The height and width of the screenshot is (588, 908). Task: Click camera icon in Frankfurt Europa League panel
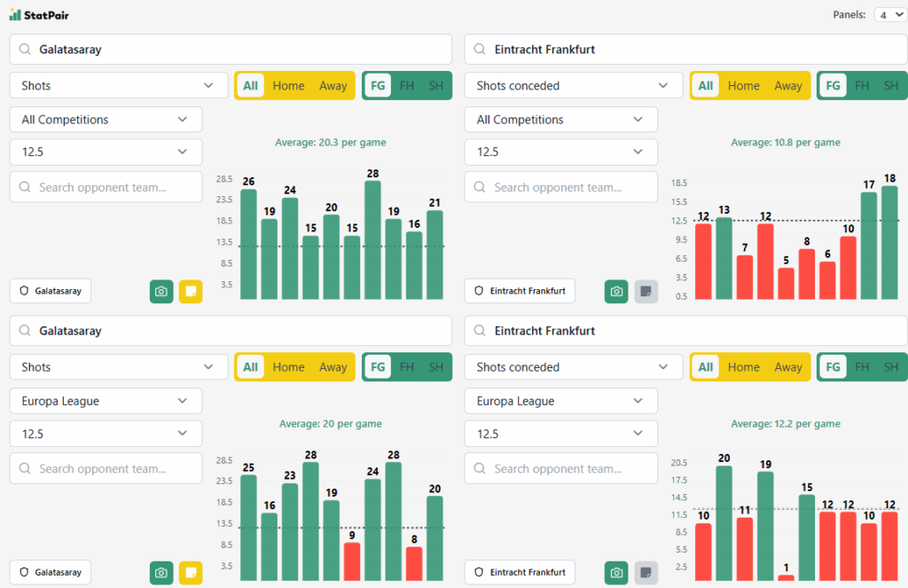tap(616, 573)
